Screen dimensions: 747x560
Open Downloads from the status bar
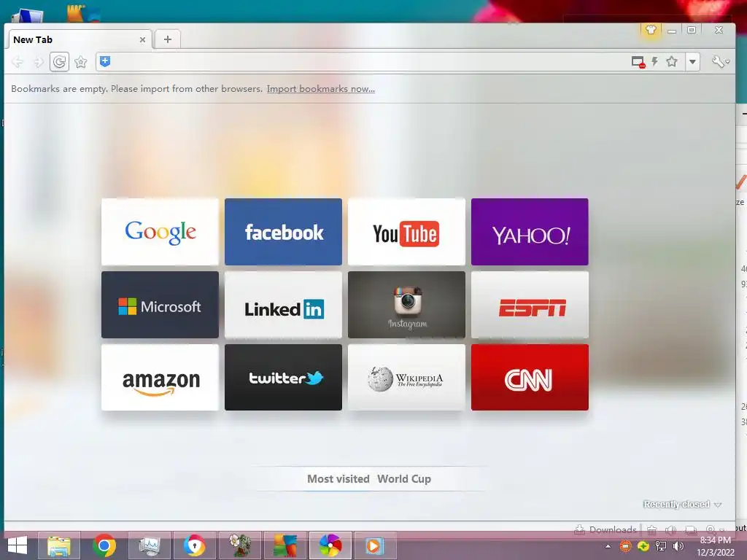(x=605, y=529)
